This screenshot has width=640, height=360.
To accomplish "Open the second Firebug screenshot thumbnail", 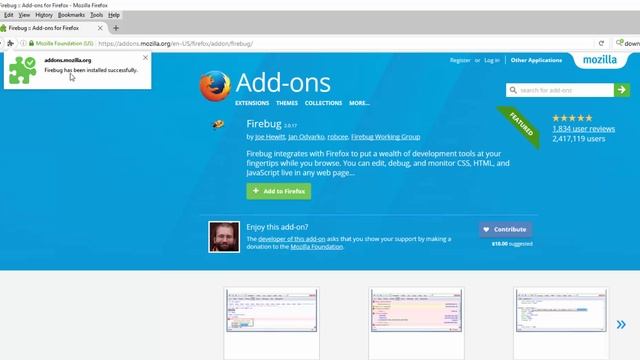I will pos(416,310).
